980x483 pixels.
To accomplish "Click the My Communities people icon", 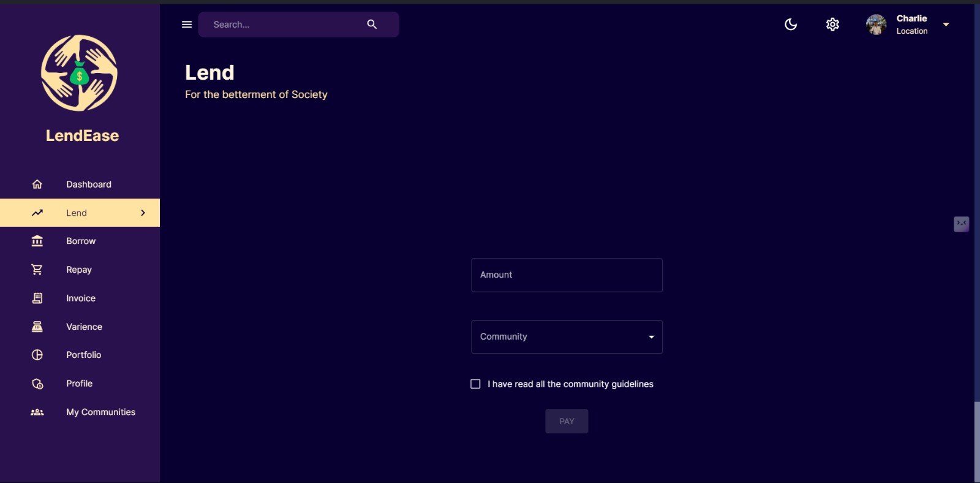I will pyautogui.click(x=37, y=412).
